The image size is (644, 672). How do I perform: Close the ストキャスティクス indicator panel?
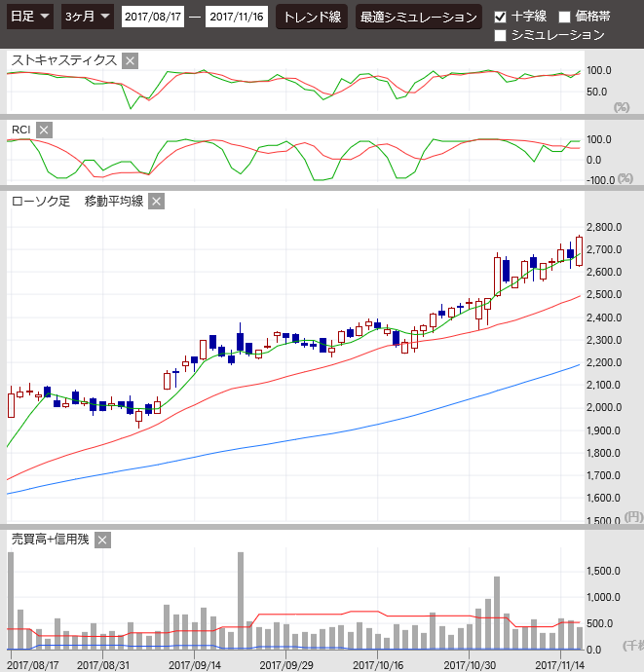pyautogui.click(x=131, y=60)
